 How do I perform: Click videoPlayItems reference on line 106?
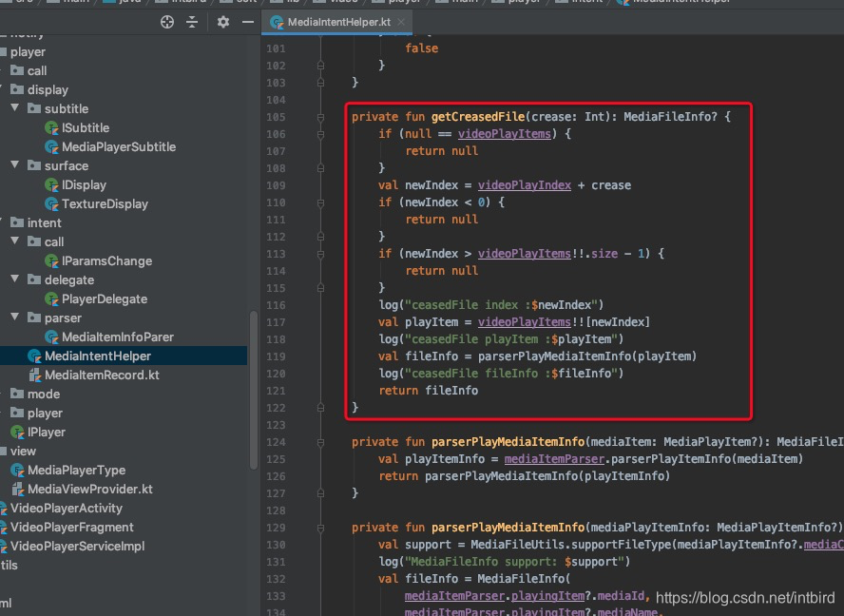505,133
